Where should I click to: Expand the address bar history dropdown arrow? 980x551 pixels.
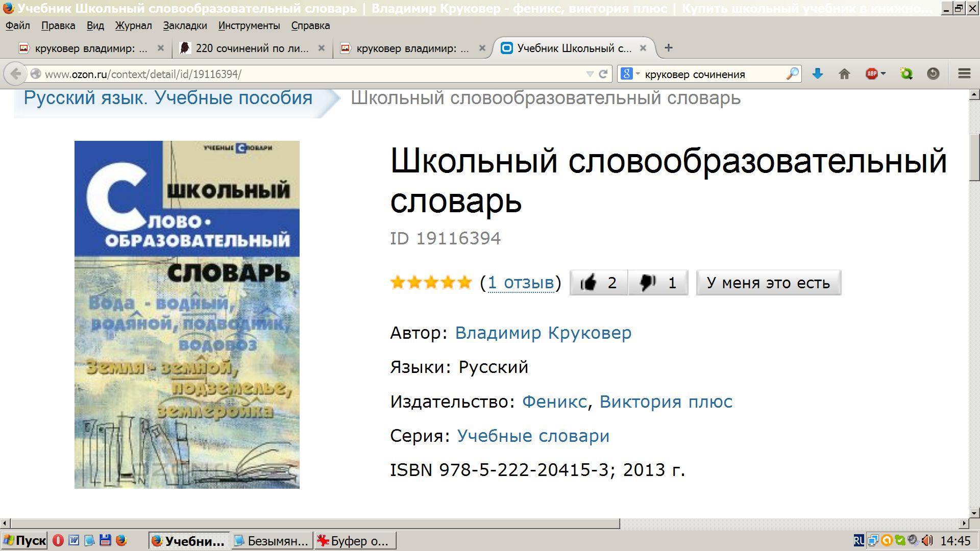tap(590, 74)
